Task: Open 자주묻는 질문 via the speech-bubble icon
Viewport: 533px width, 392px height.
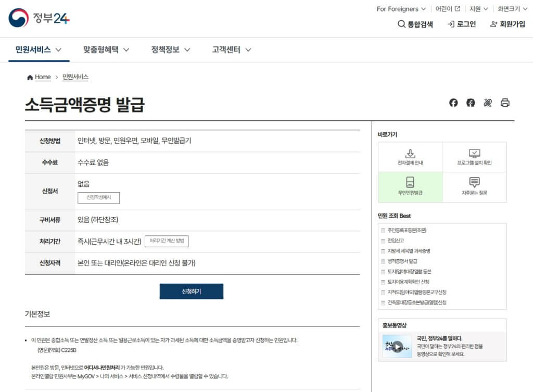Action: tap(475, 187)
